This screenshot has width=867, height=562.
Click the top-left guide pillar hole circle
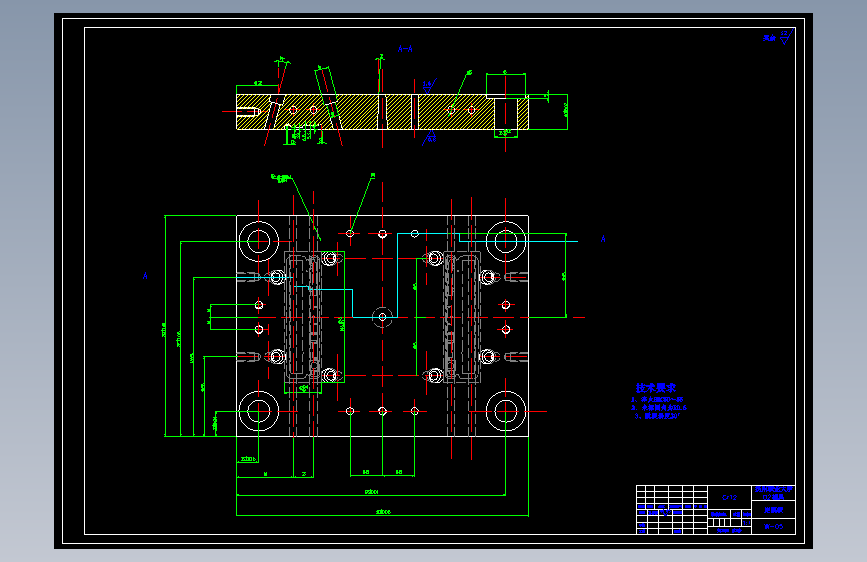pyautogui.click(x=258, y=241)
